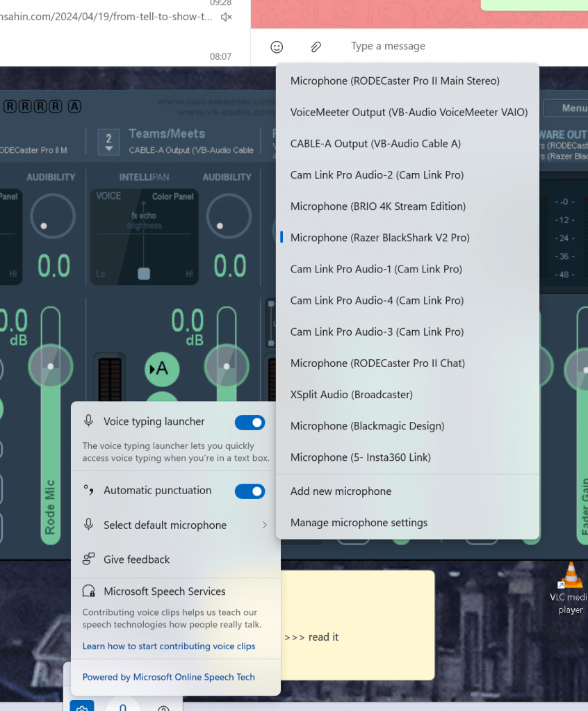Click the Teams/Meets strip fader knob
This screenshot has width=588, height=711.
[x=226, y=366]
